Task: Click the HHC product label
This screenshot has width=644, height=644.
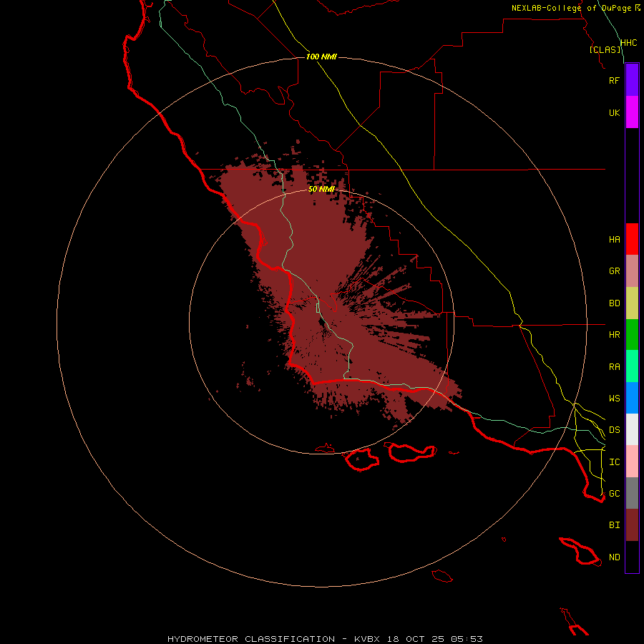Action: point(628,43)
